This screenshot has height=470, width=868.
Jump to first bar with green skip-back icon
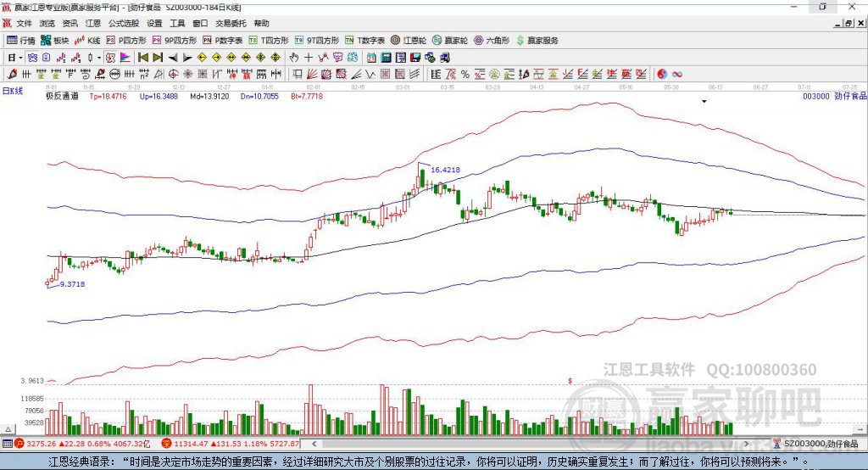pos(142,58)
